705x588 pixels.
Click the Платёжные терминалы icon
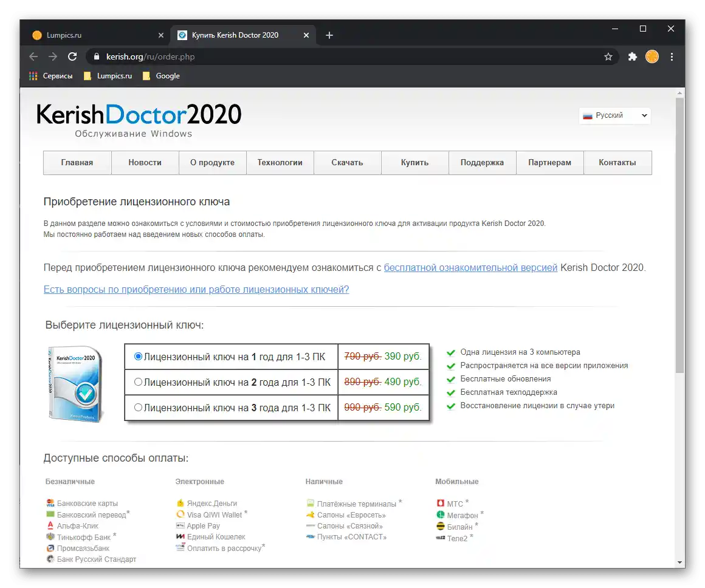coord(310,503)
